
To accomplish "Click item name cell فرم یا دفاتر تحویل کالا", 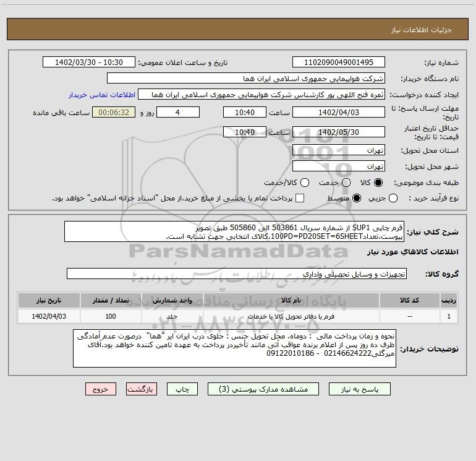I will pyautogui.click(x=291, y=316).
